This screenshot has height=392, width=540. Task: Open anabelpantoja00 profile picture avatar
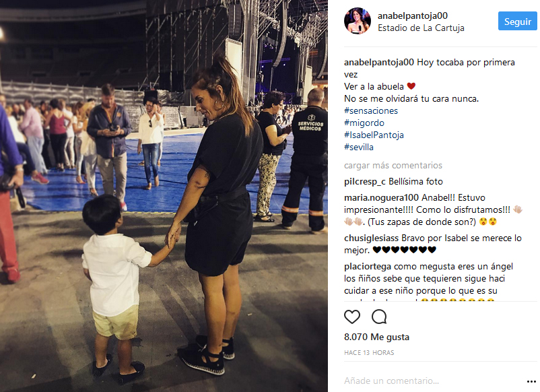coord(358,21)
